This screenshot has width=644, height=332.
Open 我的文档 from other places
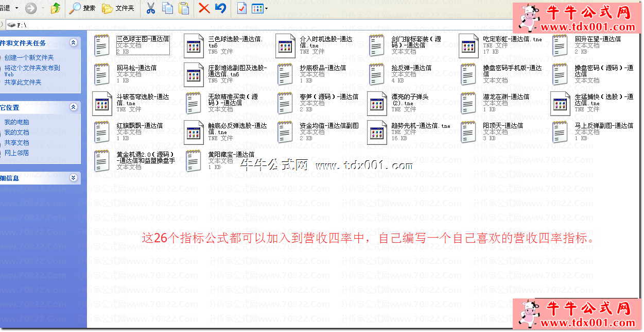click(x=16, y=132)
